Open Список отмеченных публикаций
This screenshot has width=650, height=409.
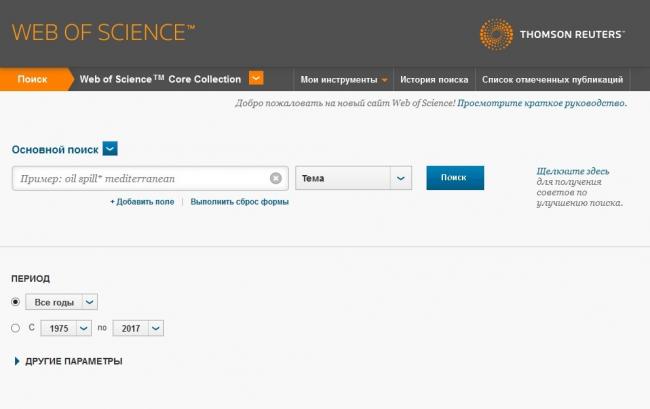(x=552, y=80)
